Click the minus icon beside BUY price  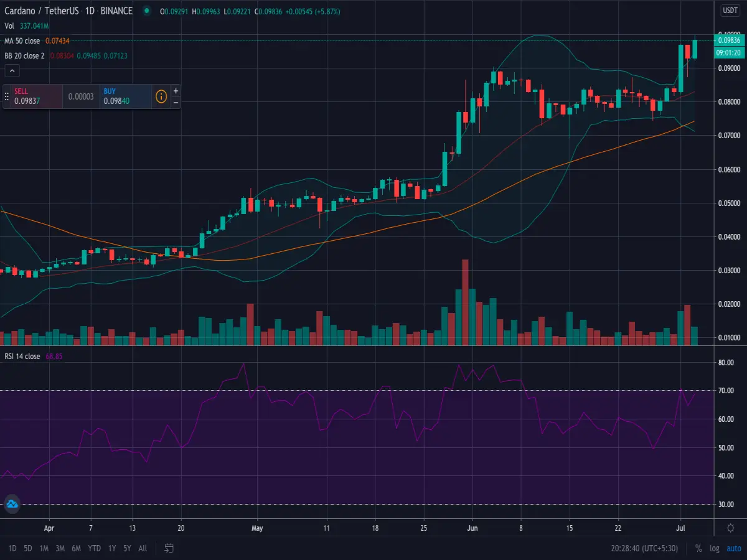click(176, 102)
